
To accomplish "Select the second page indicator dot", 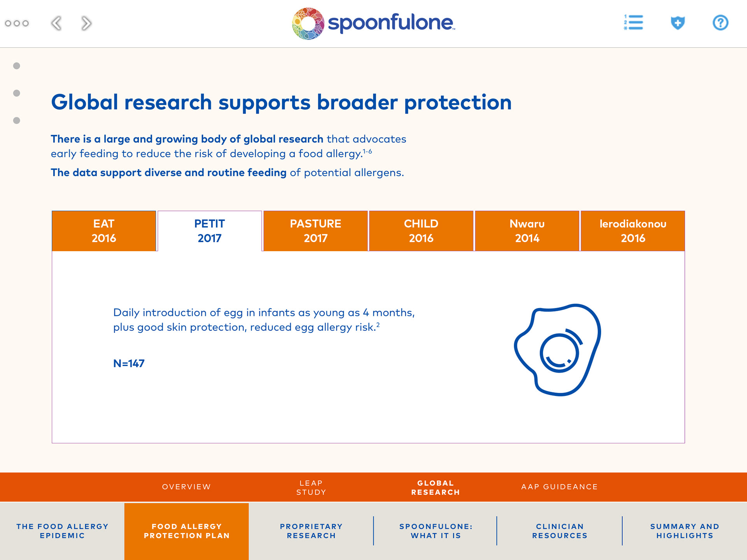I will pyautogui.click(x=17, y=93).
